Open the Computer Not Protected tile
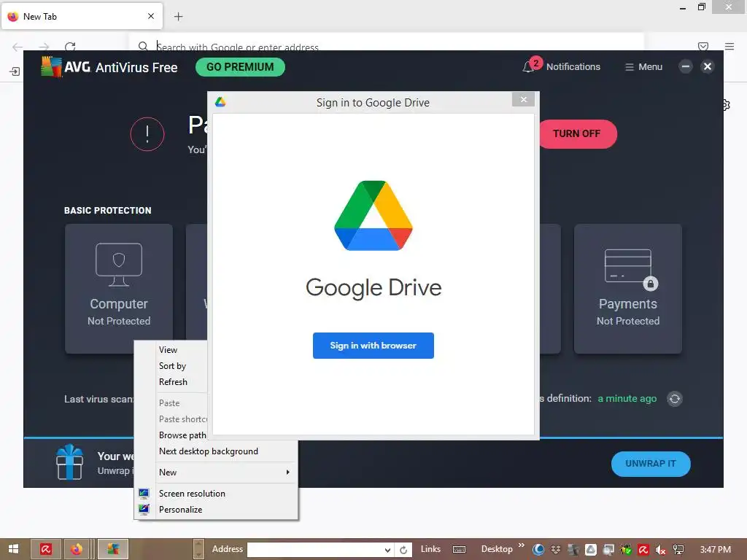The image size is (747, 560). point(119,289)
